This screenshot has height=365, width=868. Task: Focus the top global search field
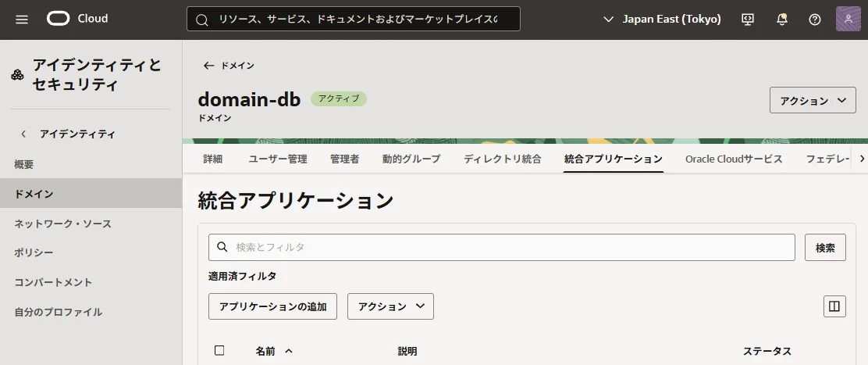353,19
